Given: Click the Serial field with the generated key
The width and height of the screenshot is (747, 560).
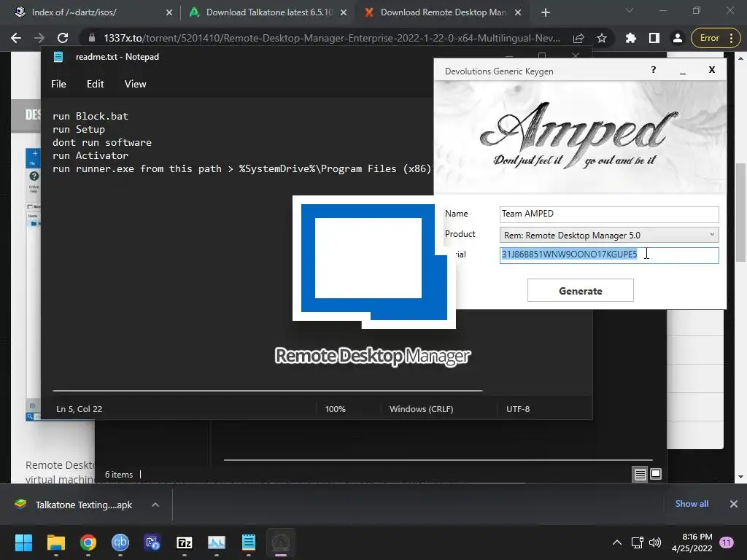Looking at the screenshot, I should click(x=609, y=254).
